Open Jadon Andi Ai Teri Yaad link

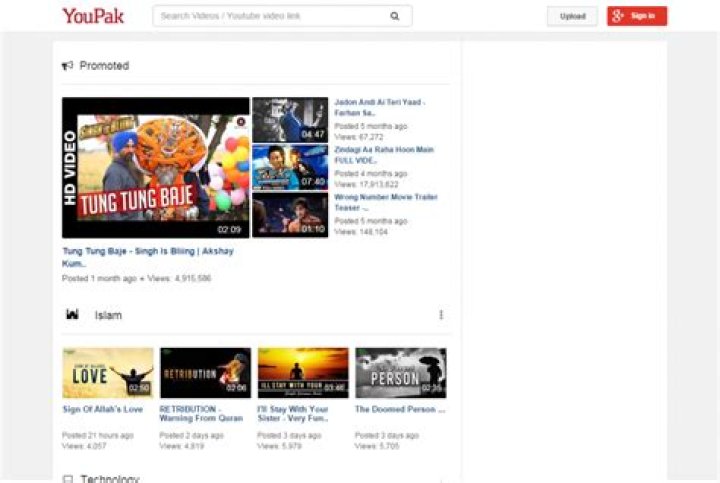point(380,107)
